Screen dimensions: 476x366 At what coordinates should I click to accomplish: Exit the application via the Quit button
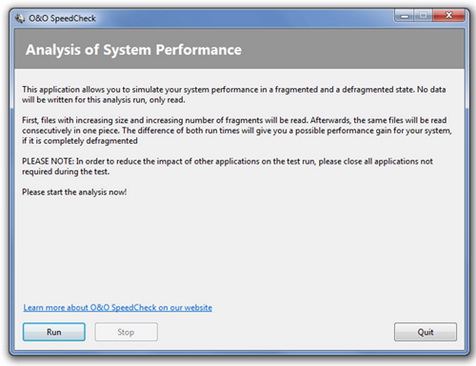click(x=425, y=332)
